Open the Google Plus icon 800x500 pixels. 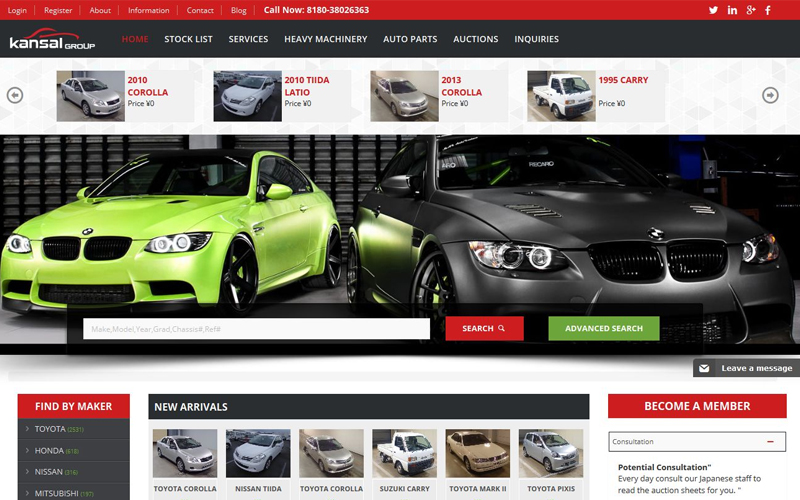coord(750,10)
